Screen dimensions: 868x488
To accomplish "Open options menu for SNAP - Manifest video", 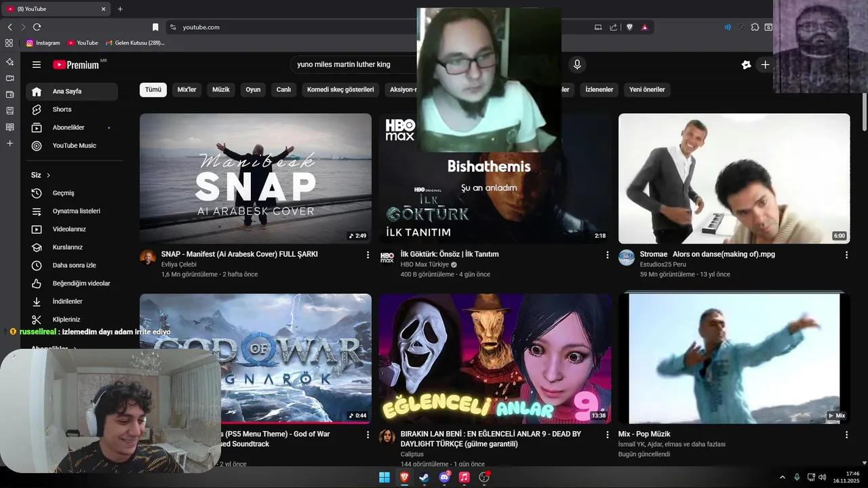I will tap(368, 255).
